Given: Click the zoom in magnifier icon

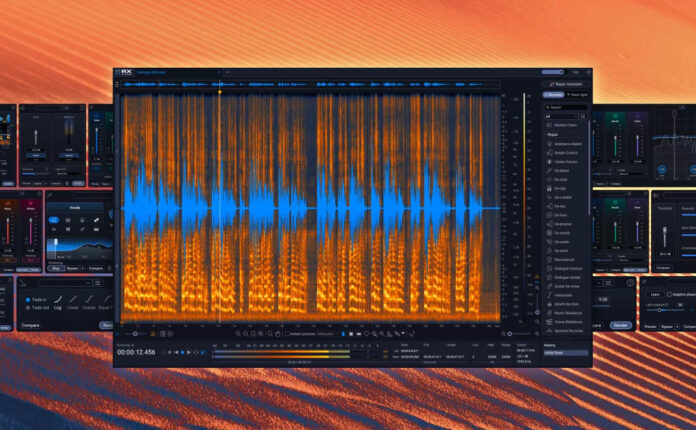Looking at the screenshot, I should tap(238, 334).
